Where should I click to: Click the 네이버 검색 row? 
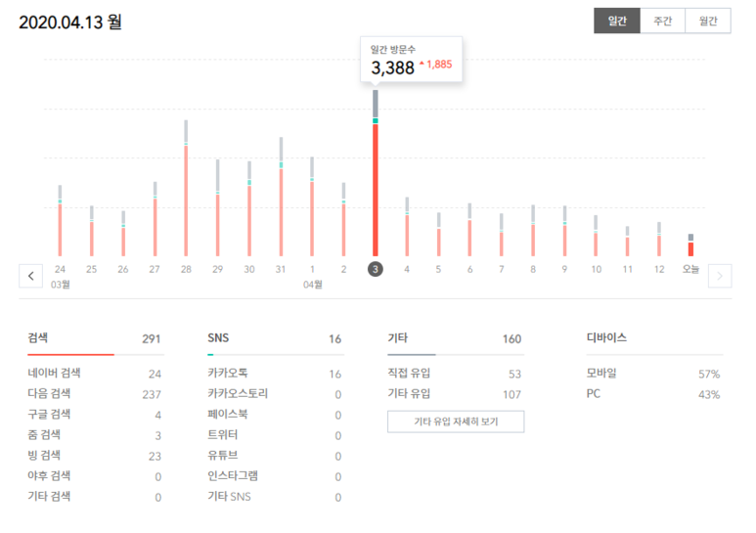[96, 374]
